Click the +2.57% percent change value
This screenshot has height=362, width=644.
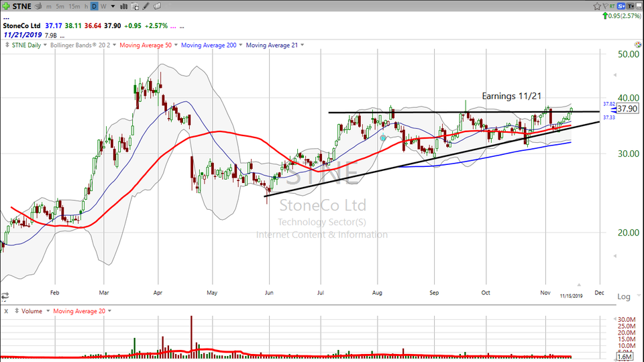pyautogui.click(x=156, y=26)
